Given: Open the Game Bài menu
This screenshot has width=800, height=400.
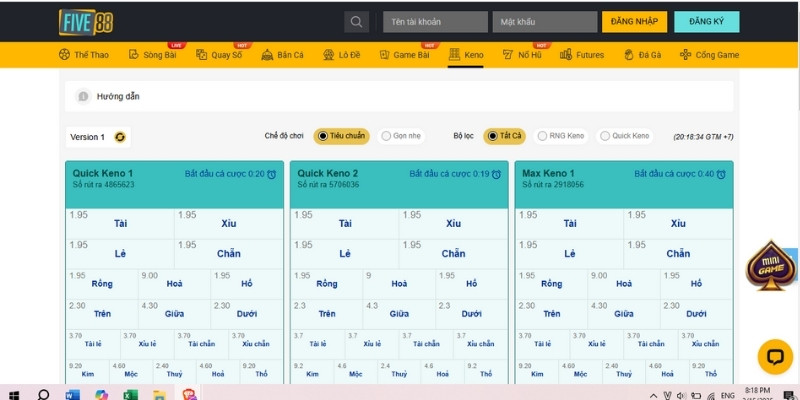Looking at the screenshot, I should 405,55.
